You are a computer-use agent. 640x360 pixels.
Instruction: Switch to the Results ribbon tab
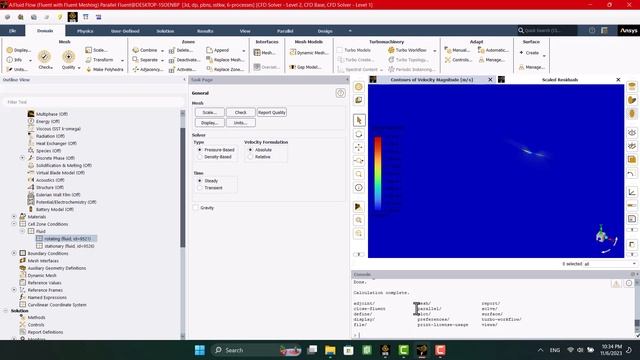205,31
